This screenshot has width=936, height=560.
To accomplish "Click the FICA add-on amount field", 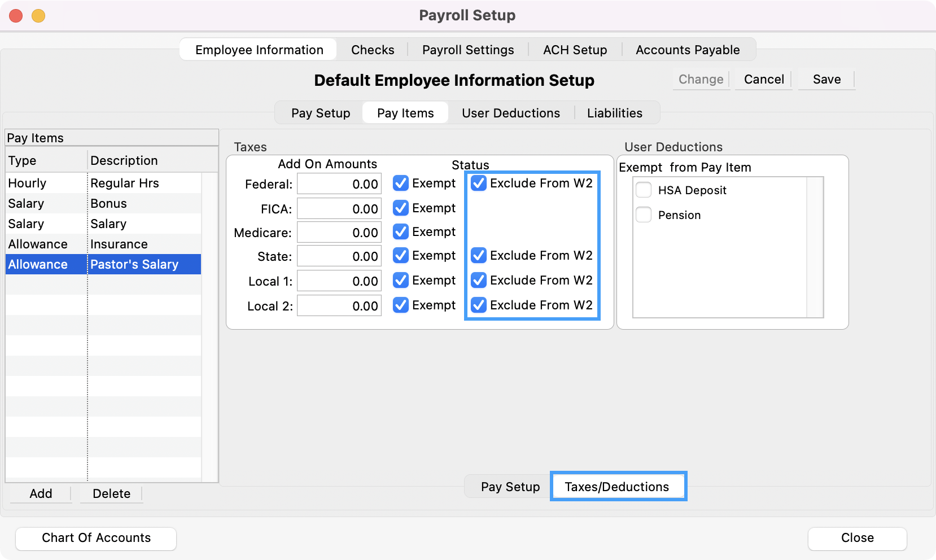I will click(x=339, y=209).
